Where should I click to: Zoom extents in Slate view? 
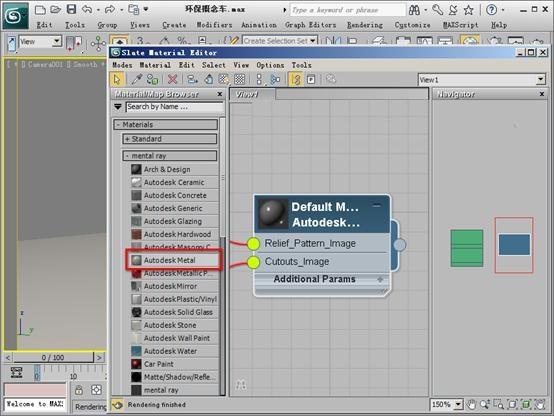pos(512,404)
